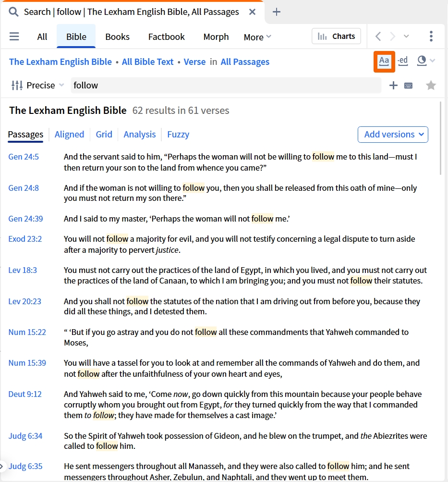The image size is (448, 482).
Task: Open the Fuzzy results view
Action: pos(178,135)
